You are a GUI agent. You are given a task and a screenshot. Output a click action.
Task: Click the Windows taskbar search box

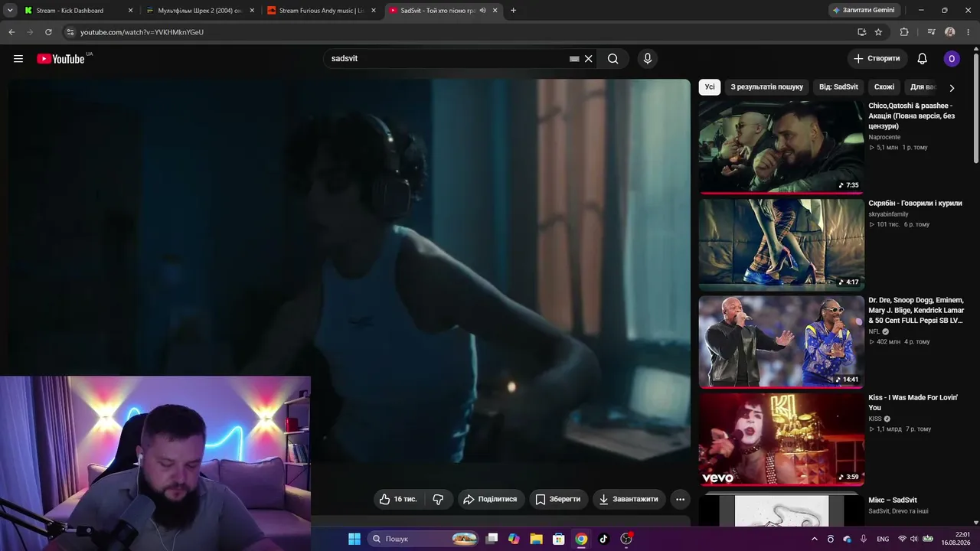pyautogui.click(x=423, y=539)
